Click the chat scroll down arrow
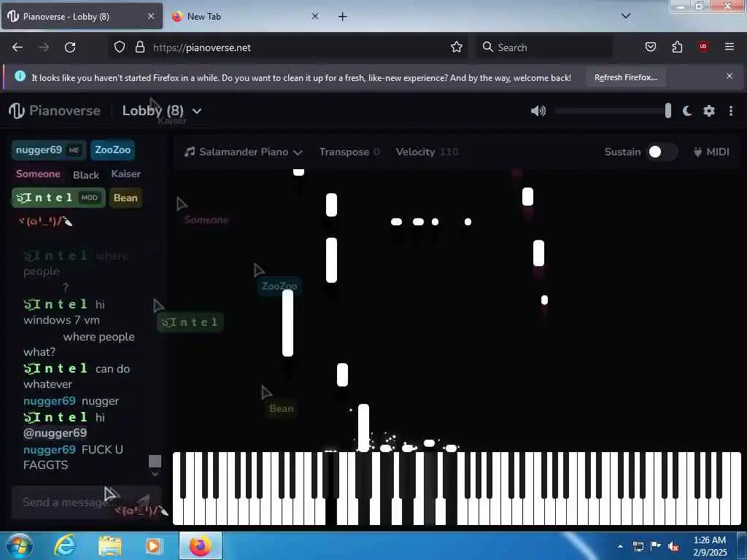This screenshot has width=747, height=560. pos(155,474)
